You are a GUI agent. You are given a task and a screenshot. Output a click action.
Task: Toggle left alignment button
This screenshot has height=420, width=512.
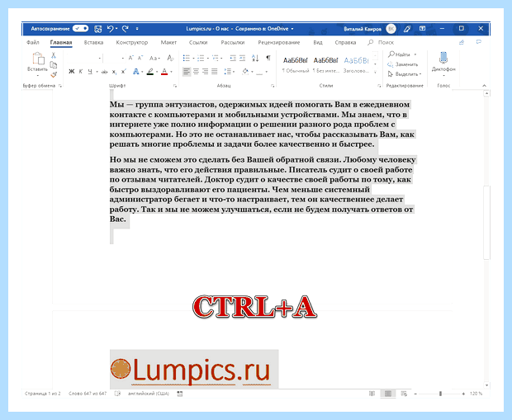point(187,72)
